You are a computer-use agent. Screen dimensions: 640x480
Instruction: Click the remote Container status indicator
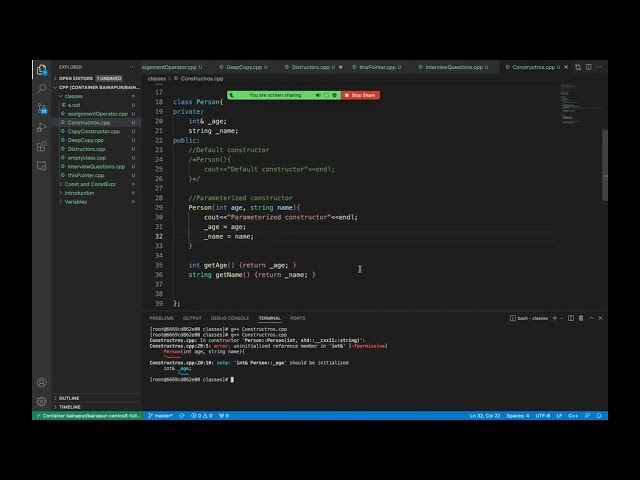(x=88, y=416)
